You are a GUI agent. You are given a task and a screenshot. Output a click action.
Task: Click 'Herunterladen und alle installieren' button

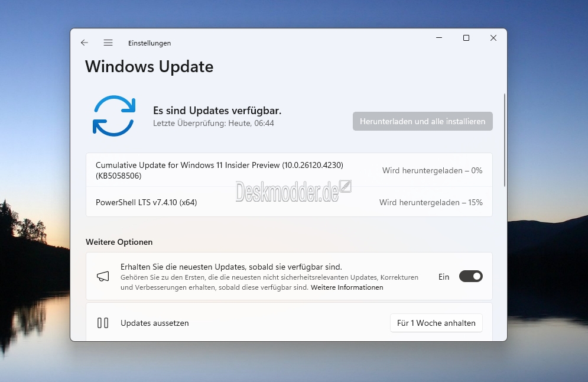(x=423, y=121)
